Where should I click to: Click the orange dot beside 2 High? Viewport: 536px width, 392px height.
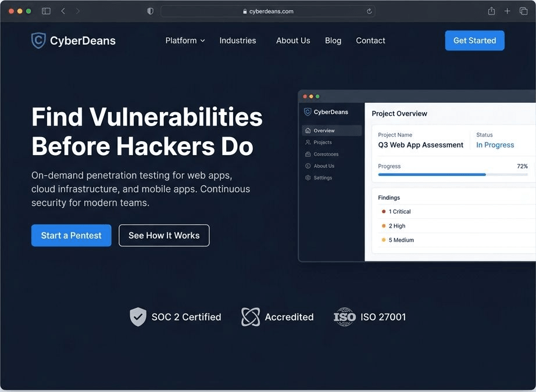384,226
